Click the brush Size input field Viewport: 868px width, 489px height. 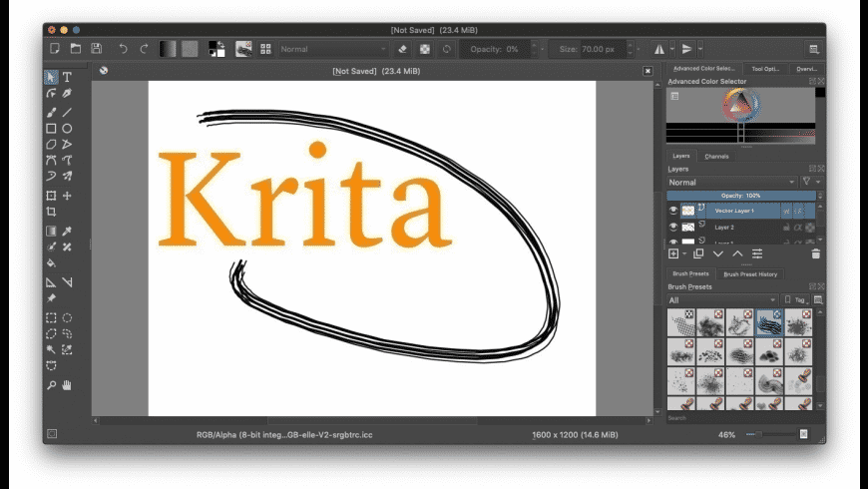(x=596, y=48)
